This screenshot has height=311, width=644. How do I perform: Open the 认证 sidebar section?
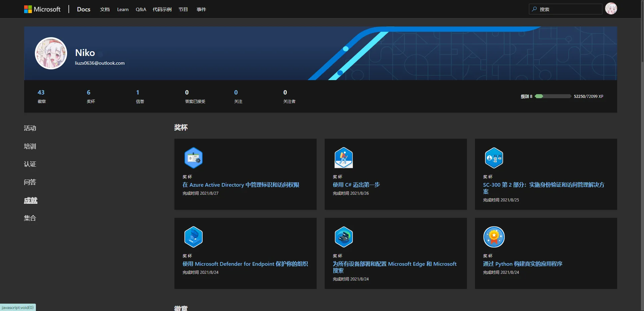click(x=30, y=164)
